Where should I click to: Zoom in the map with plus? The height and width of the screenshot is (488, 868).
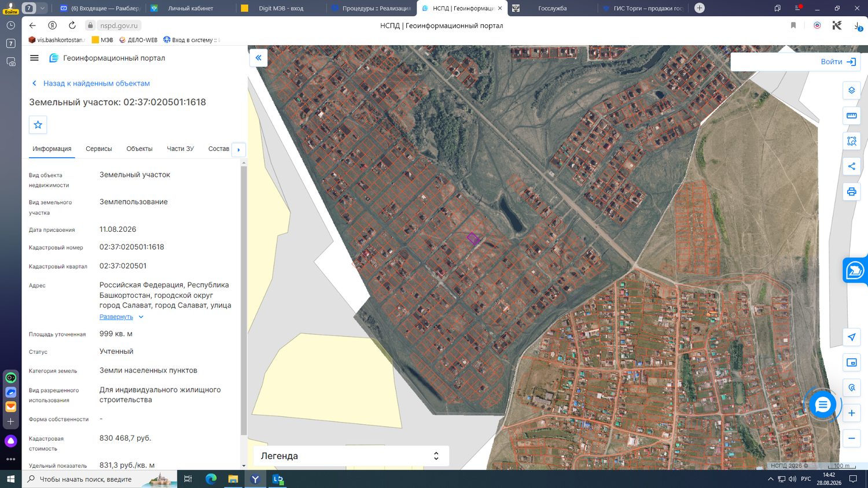click(851, 413)
